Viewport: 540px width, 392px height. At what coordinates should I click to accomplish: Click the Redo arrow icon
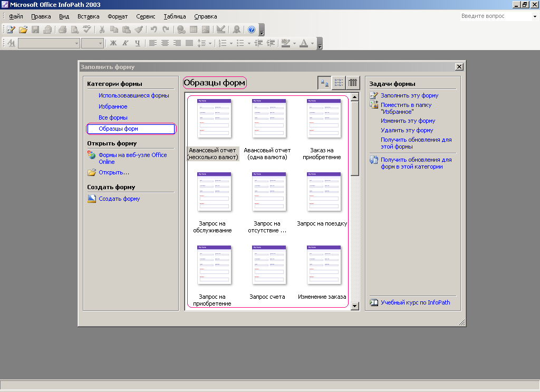pyautogui.click(x=166, y=30)
